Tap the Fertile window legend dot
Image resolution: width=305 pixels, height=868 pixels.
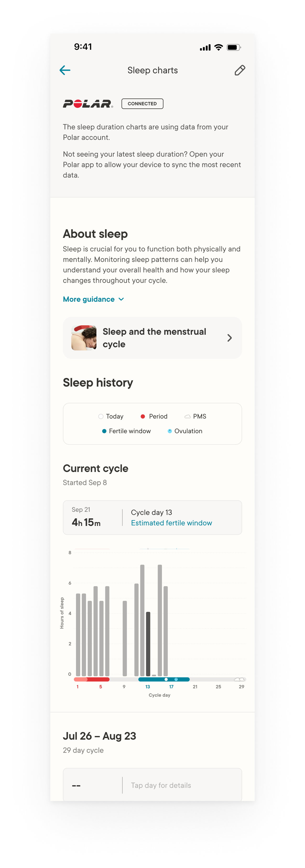pyautogui.click(x=105, y=431)
